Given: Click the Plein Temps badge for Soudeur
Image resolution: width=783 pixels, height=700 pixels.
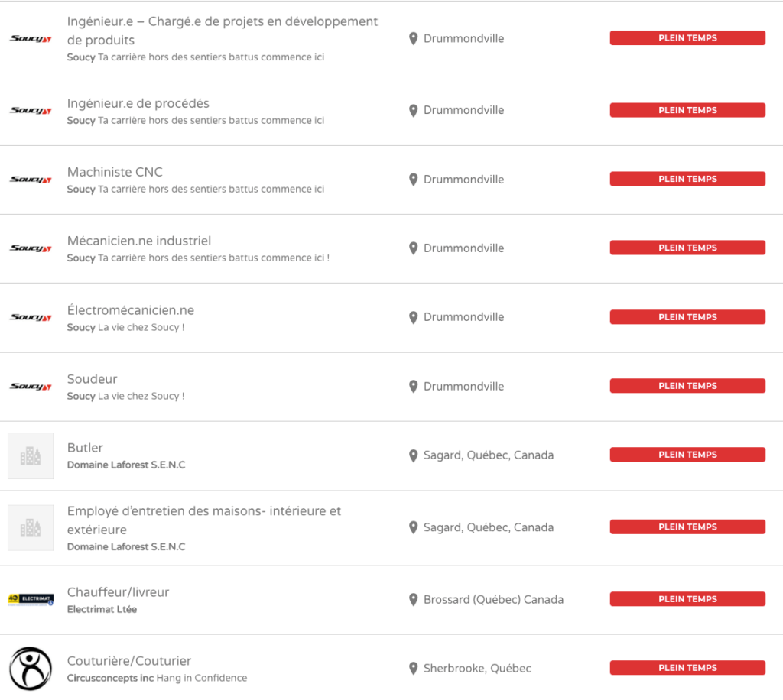Looking at the screenshot, I should (x=687, y=386).
